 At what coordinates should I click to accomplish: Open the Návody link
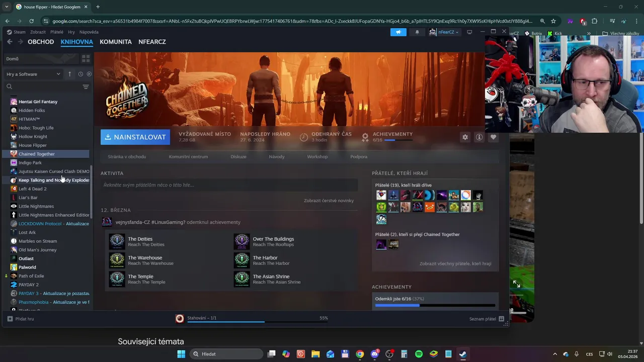point(277,156)
